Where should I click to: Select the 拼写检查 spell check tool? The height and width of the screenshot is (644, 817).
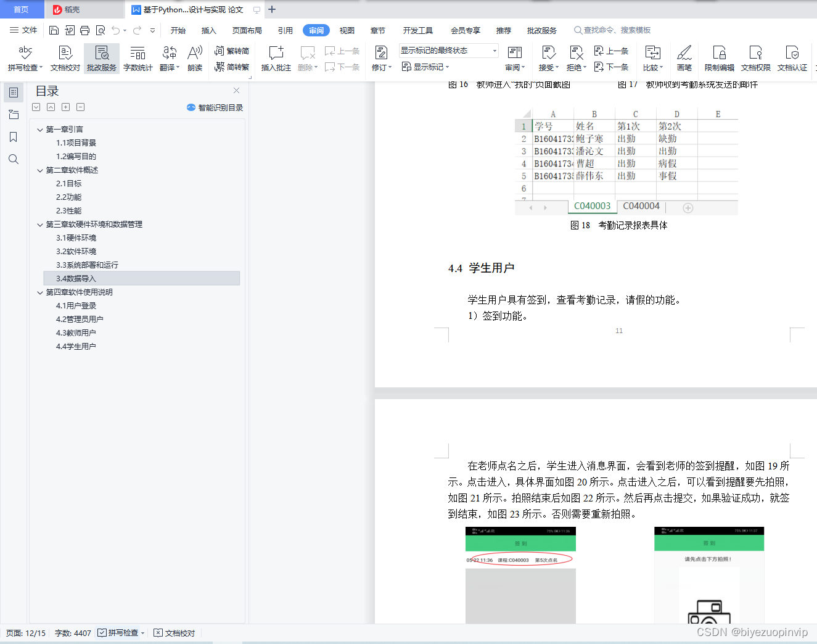(x=24, y=57)
